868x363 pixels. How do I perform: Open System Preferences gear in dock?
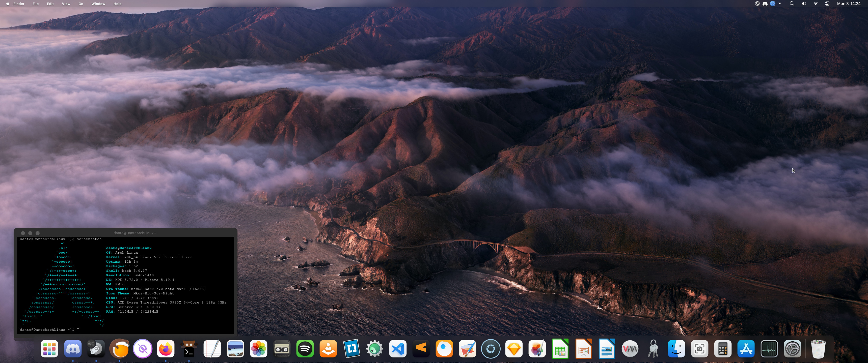[793, 349]
